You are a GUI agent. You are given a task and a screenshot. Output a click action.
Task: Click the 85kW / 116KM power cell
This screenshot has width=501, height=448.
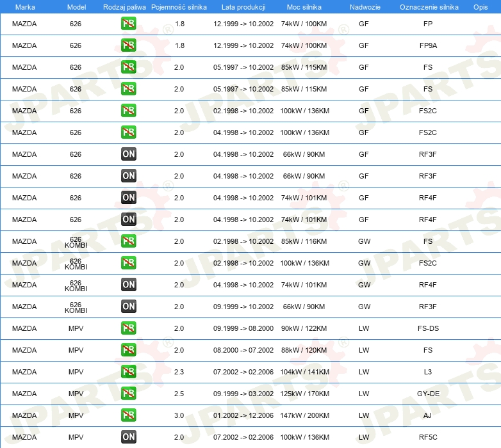coord(304,241)
